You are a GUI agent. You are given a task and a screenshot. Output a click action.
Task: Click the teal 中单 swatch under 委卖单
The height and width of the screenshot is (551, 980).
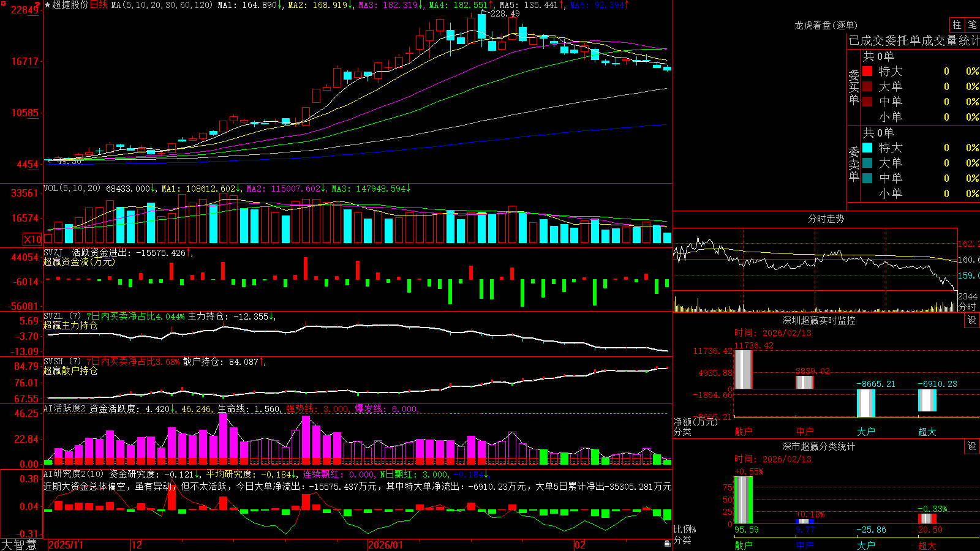[x=867, y=178]
